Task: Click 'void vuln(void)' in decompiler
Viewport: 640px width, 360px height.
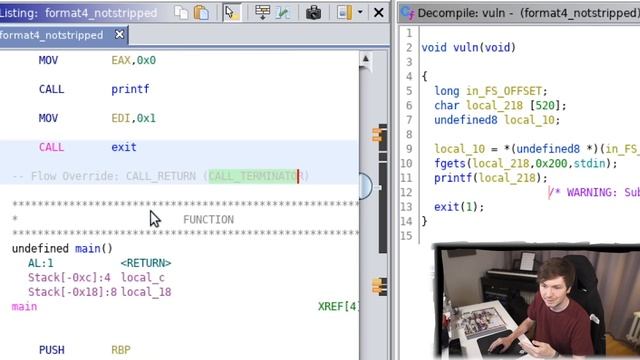Action: coord(469,47)
